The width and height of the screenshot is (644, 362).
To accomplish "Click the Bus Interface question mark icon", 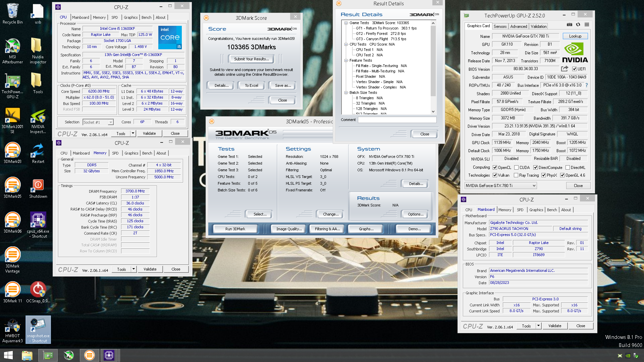I will pyautogui.click(x=586, y=85).
